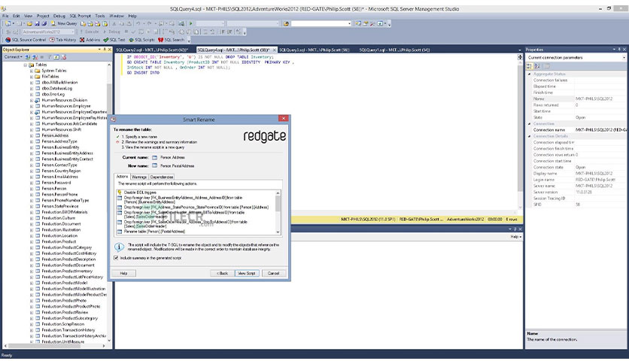This screenshot has width=629, height=364.
Task: Click the green Start play arrow in toolbar
Action: click(x=191, y=23)
